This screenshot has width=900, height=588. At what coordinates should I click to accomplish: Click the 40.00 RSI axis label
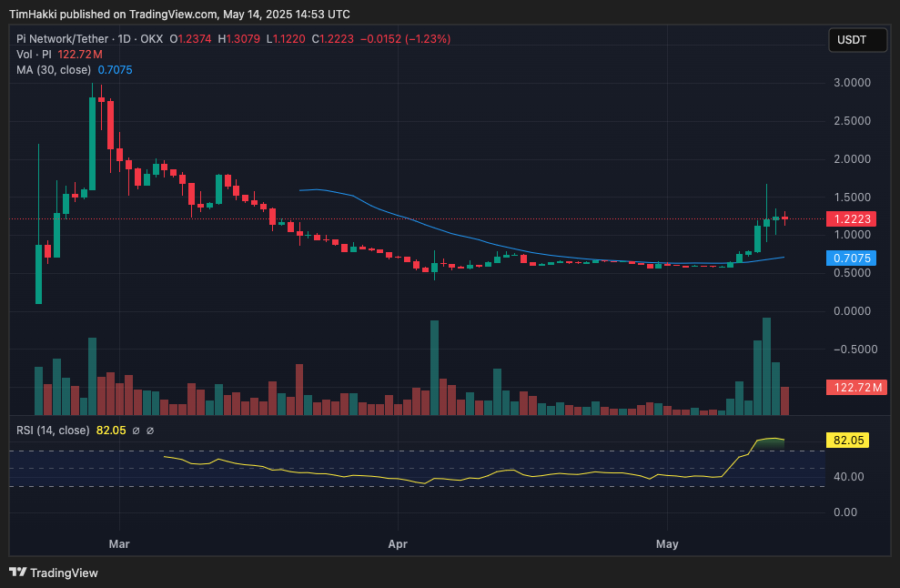point(849,477)
